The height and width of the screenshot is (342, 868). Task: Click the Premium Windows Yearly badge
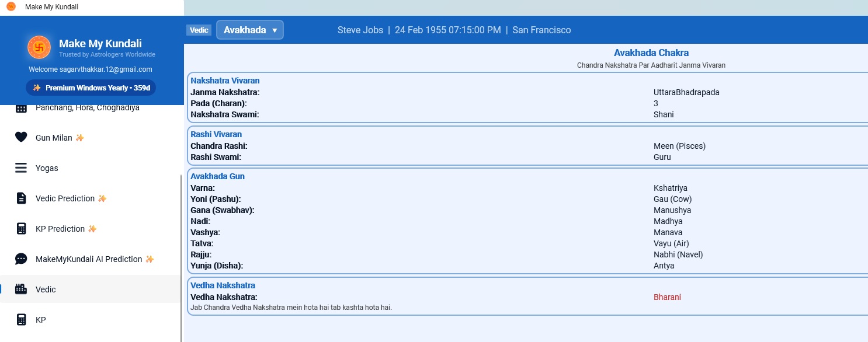coord(91,88)
